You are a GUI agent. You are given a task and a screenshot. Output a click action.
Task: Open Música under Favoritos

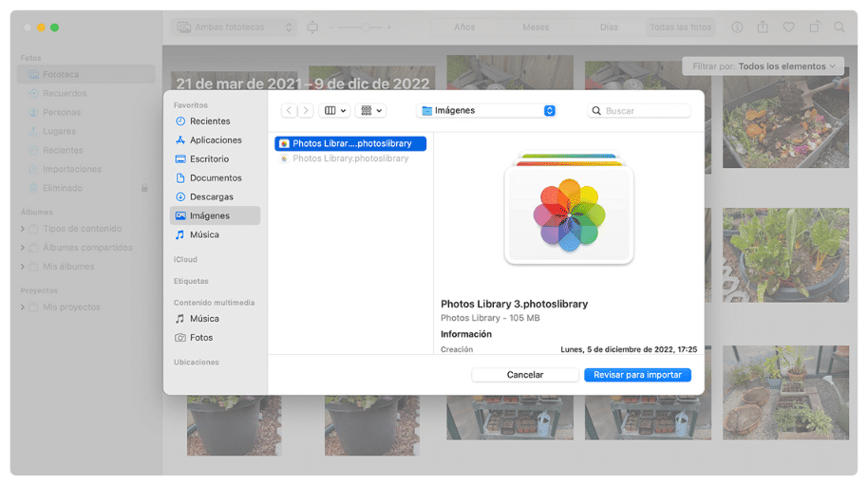215,234
